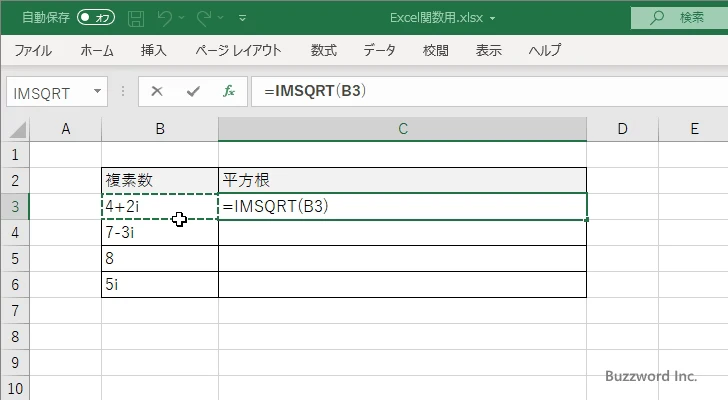Click empty cell C6 beside 5i

point(403,284)
